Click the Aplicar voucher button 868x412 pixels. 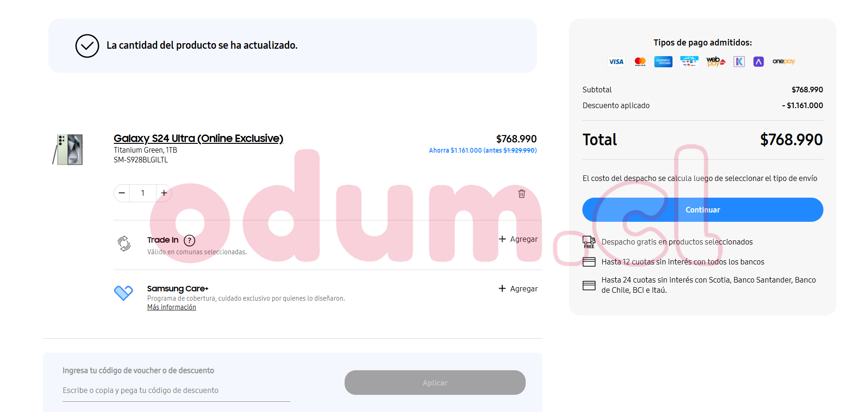click(x=435, y=383)
